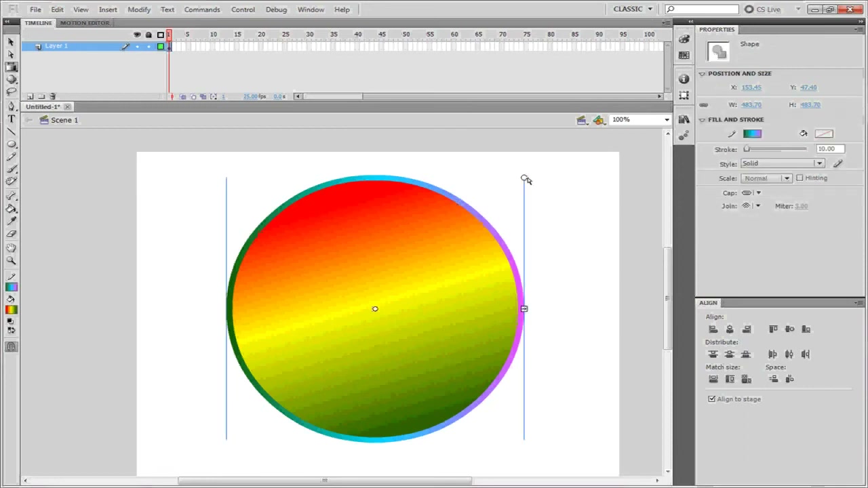Select the Lasso tool
Viewport: 868px width, 488px height.
[x=11, y=91]
